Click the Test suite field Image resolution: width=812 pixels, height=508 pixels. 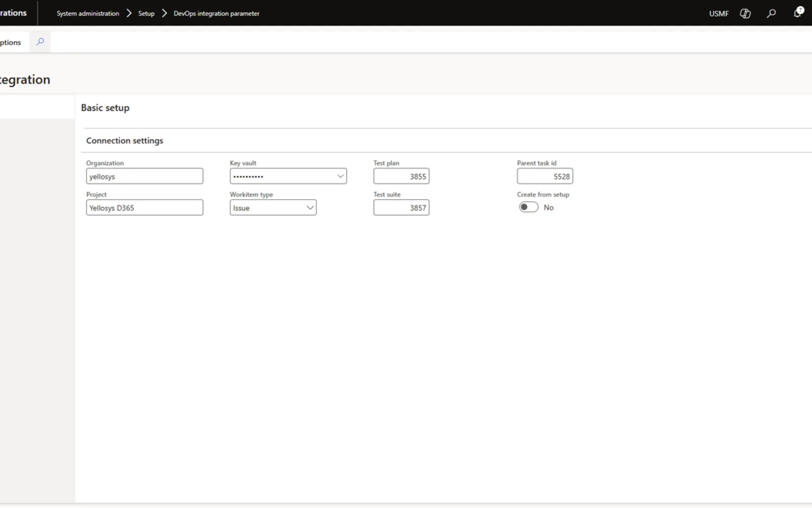[401, 208]
